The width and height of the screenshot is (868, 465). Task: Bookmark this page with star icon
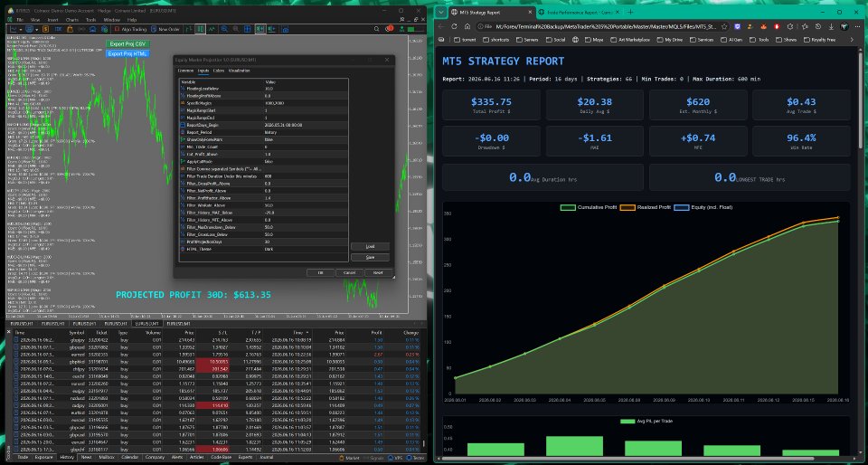[x=724, y=26]
